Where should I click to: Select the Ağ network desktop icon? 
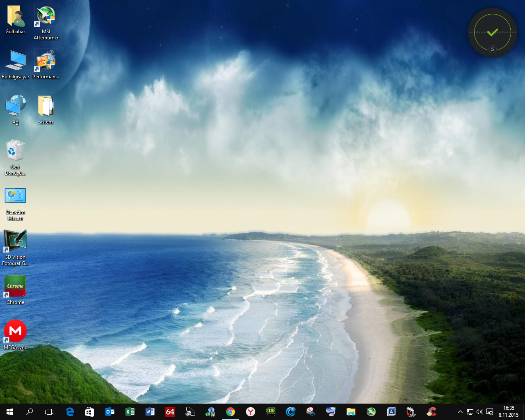[15, 110]
